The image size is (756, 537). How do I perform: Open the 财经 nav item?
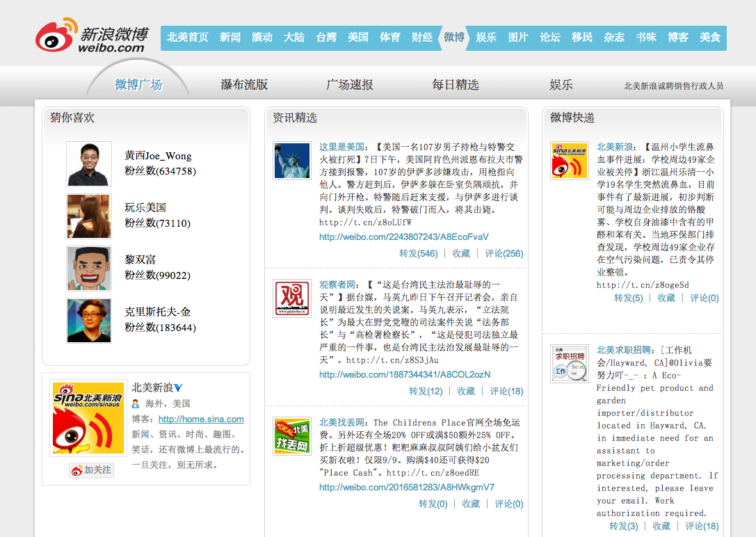coord(422,37)
